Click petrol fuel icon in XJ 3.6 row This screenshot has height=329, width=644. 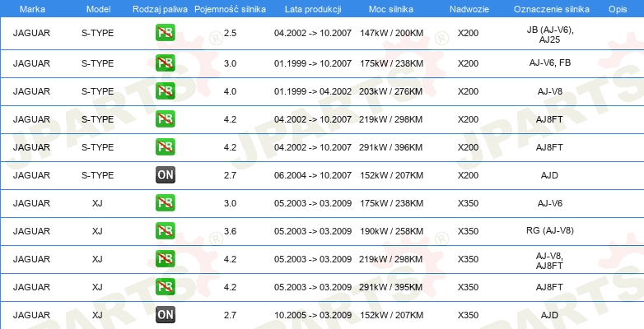point(166,231)
